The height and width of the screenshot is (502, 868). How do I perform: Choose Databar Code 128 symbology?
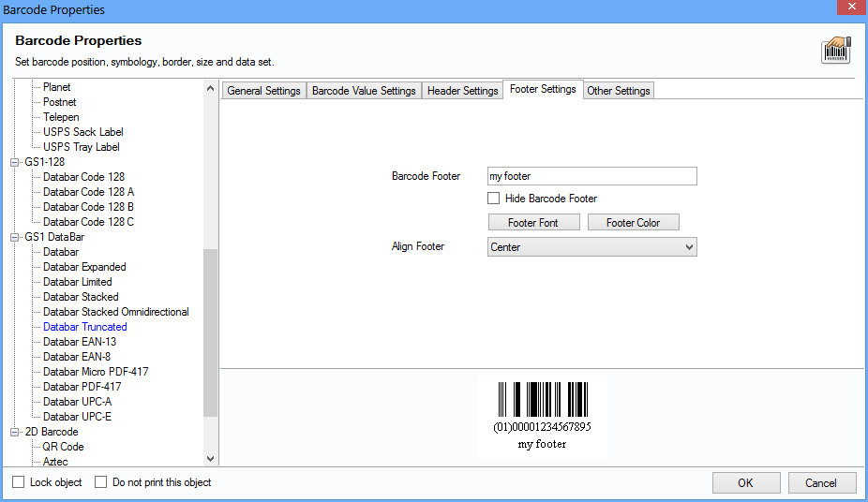coord(83,177)
